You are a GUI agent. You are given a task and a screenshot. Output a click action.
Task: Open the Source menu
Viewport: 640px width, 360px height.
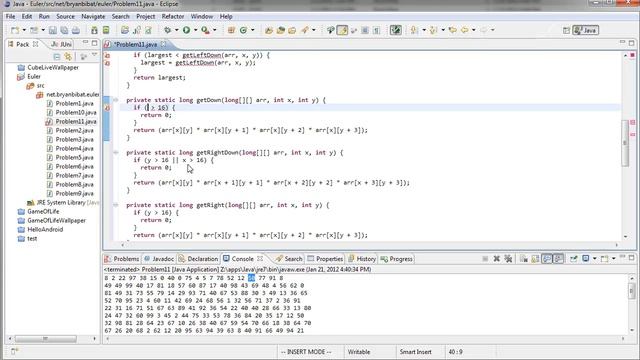click(65, 16)
